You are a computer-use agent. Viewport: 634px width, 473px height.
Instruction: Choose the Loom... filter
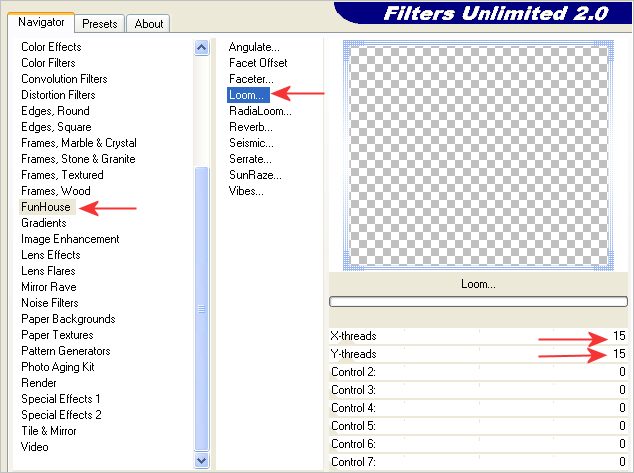click(248, 95)
